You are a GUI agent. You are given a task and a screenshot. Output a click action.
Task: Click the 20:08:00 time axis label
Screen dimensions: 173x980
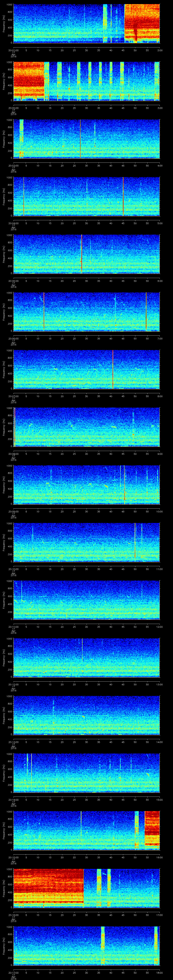[x=13, y=454]
